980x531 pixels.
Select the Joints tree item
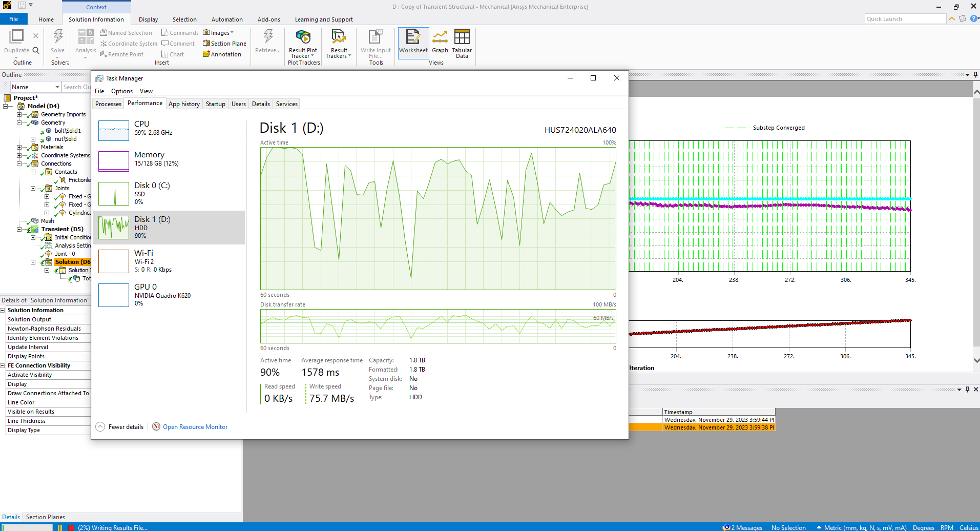point(62,188)
